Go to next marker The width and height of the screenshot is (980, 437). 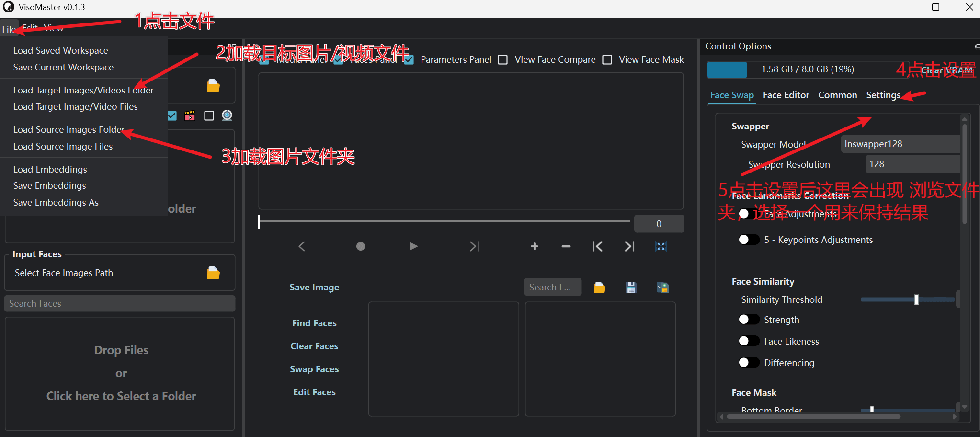(x=629, y=246)
